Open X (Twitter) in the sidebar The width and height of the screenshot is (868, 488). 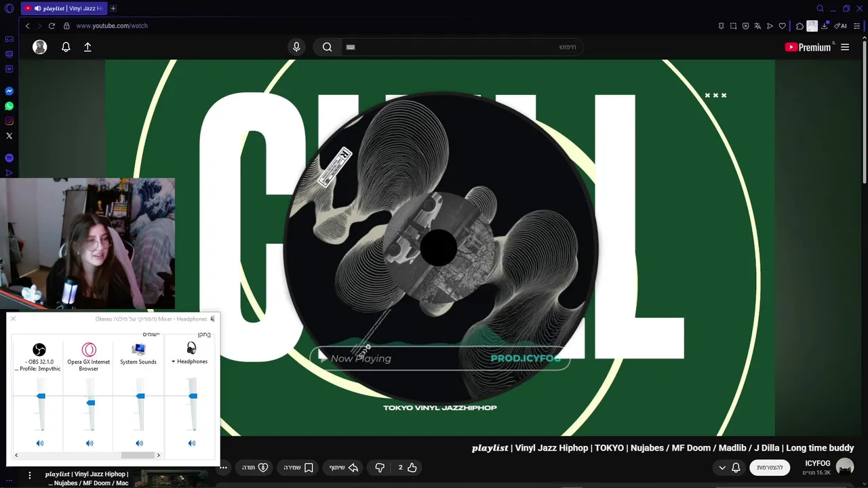coord(9,136)
